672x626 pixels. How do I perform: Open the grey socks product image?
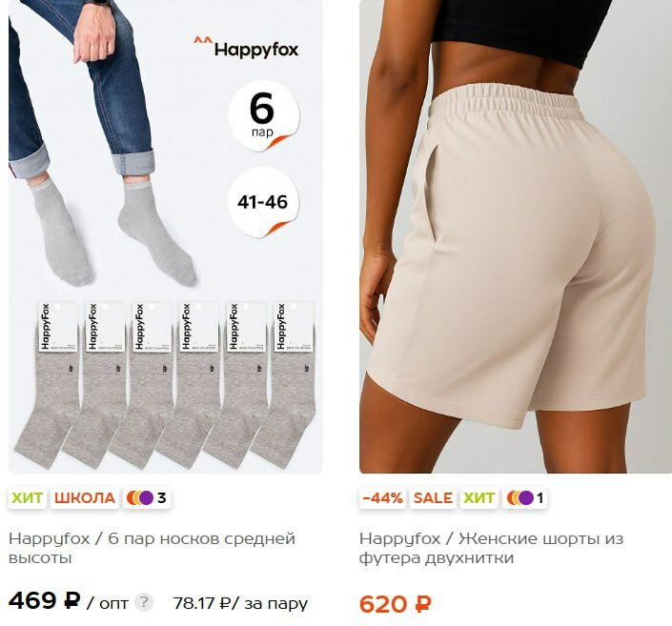click(x=166, y=237)
